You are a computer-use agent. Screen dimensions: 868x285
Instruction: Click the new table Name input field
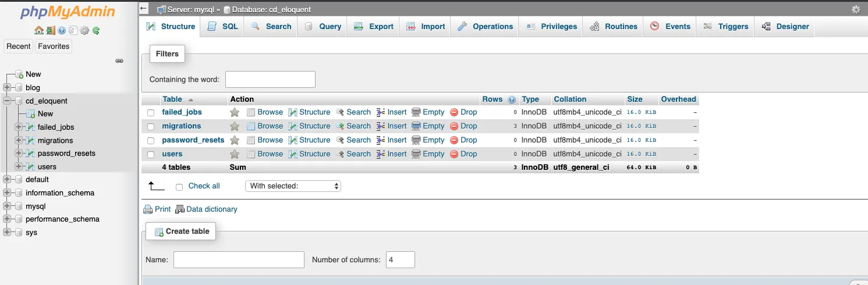click(x=239, y=259)
